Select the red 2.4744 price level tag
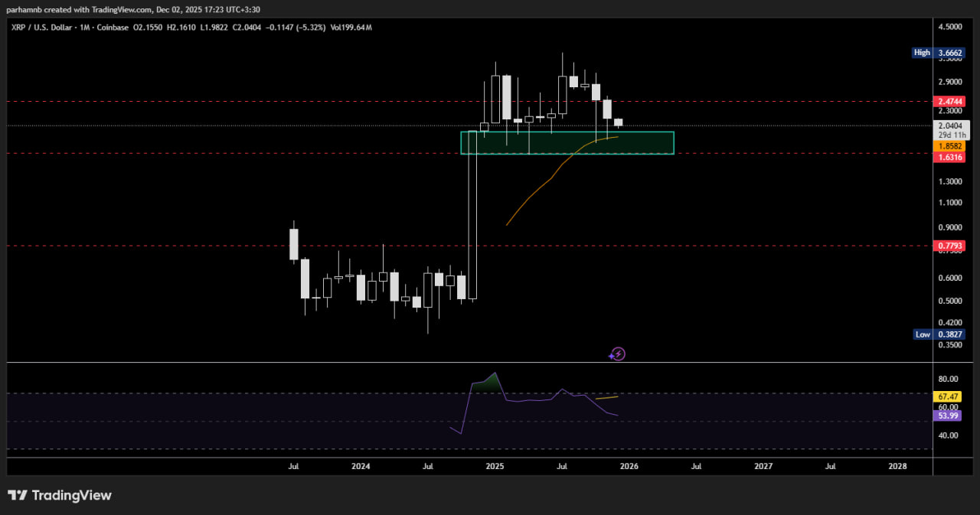Image resolution: width=980 pixels, height=515 pixels. [x=950, y=101]
